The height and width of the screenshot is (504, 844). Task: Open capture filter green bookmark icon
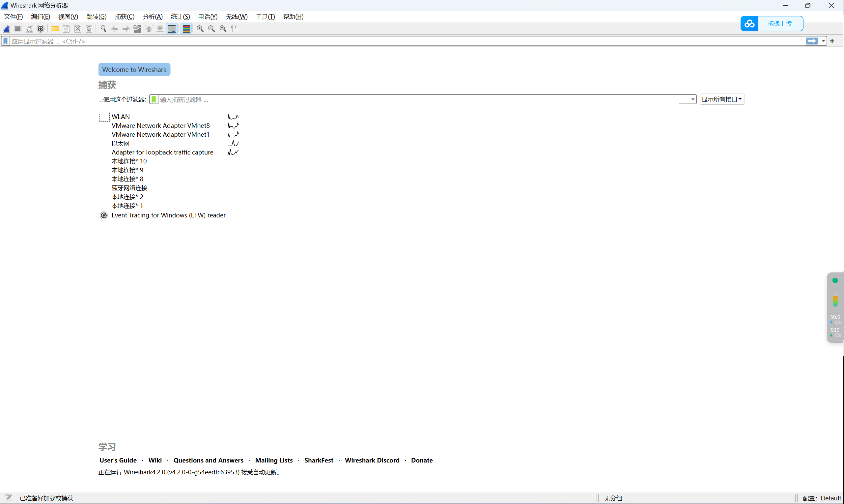click(x=154, y=99)
